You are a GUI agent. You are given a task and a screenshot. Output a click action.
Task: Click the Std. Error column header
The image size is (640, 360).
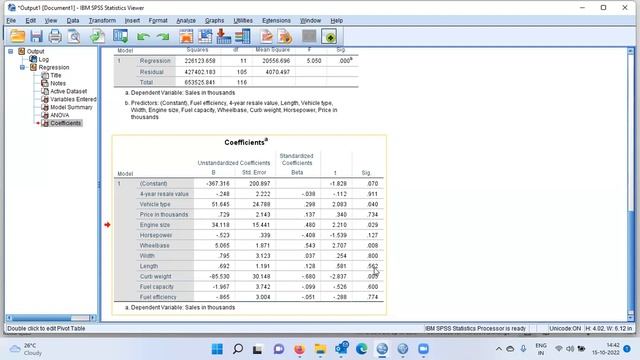point(254,173)
